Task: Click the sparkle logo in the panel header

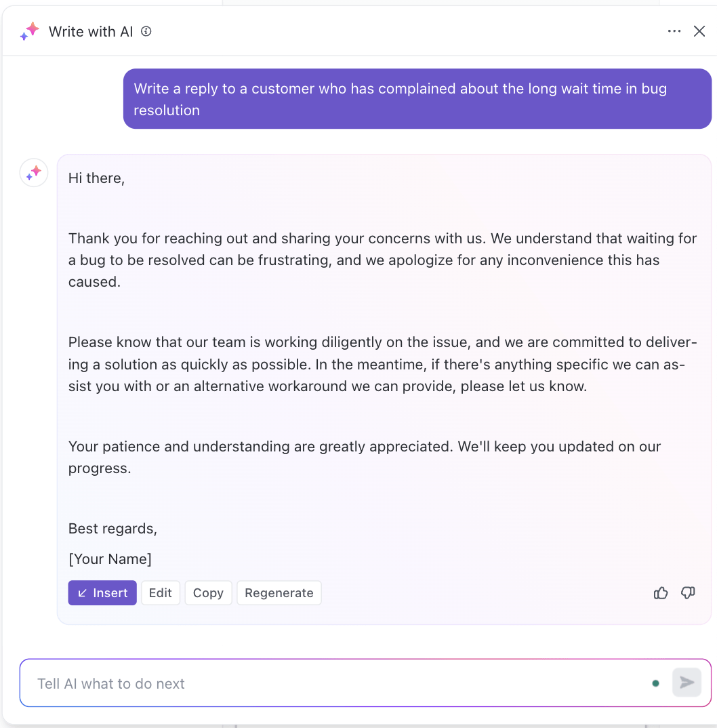Action: [x=30, y=31]
